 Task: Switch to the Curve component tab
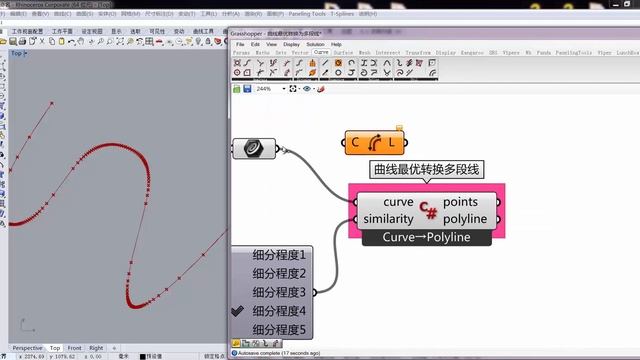(321, 52)
